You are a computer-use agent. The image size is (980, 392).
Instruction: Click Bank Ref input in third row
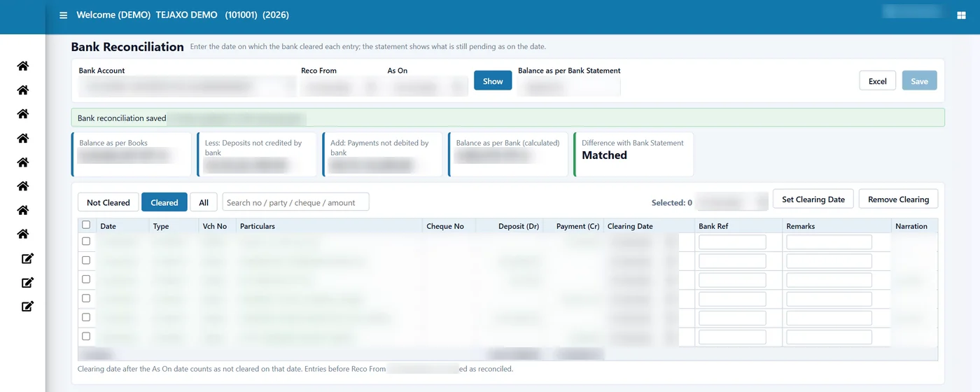tap(732, 280)
